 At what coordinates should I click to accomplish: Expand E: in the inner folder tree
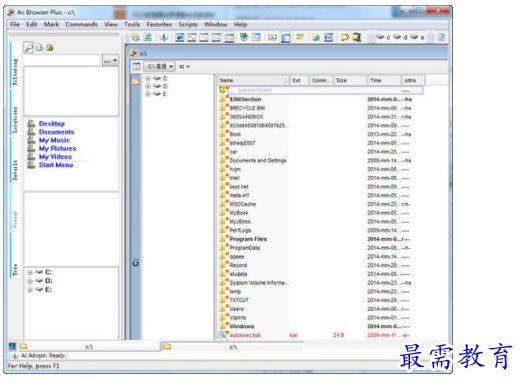point(148,94)
